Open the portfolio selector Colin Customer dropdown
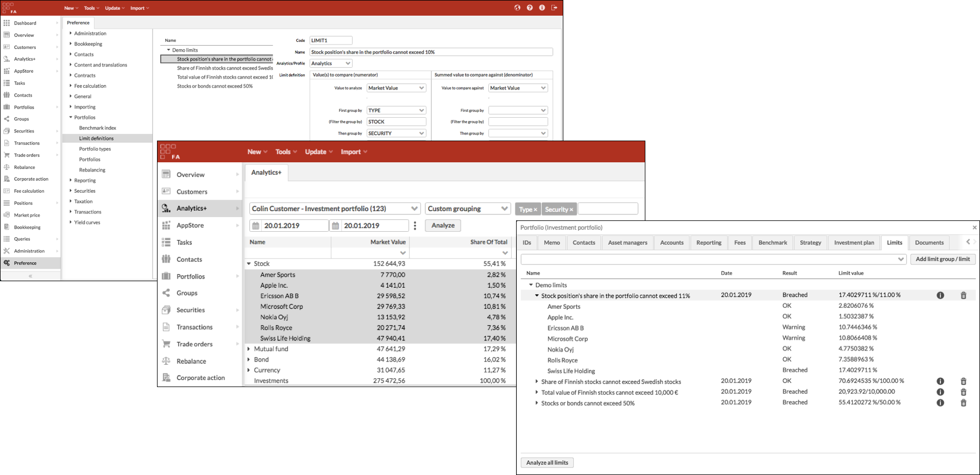 click(x=335, y=209)
